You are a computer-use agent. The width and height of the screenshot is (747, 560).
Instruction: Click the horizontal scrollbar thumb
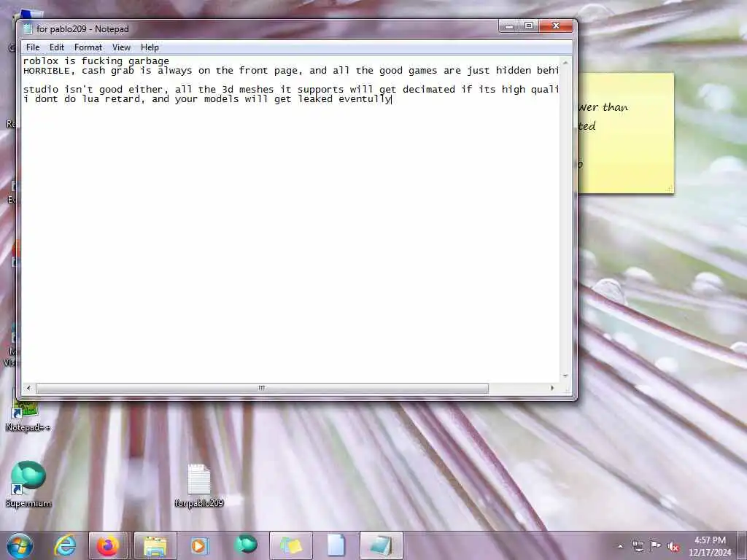point(262,388)
